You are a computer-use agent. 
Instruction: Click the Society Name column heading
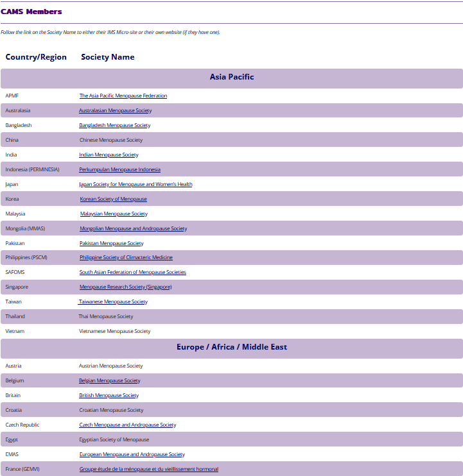pyautogui.click(x=108, y=57)
